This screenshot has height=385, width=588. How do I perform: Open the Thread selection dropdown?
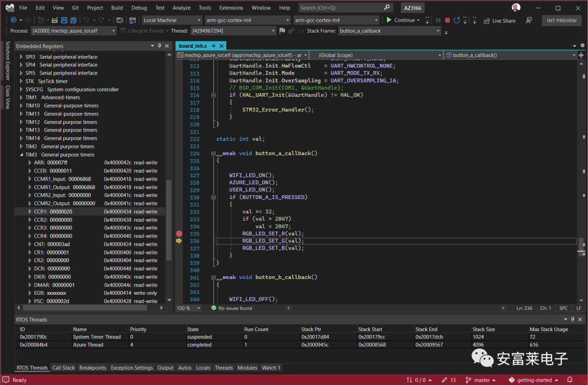(x=233, y=30)
